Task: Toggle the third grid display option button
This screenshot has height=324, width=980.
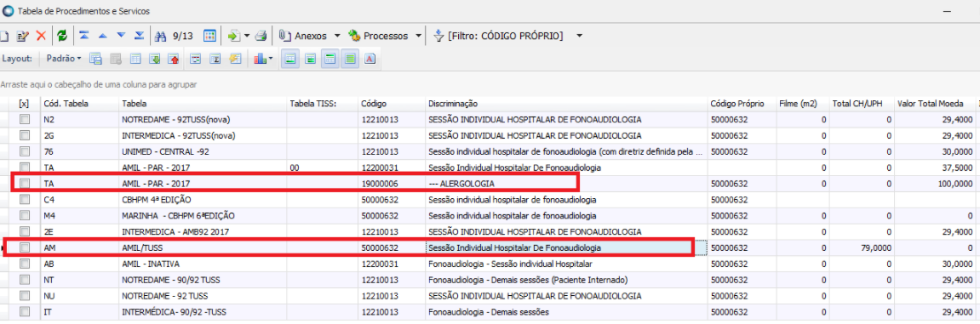Action: tap(330, 59)
